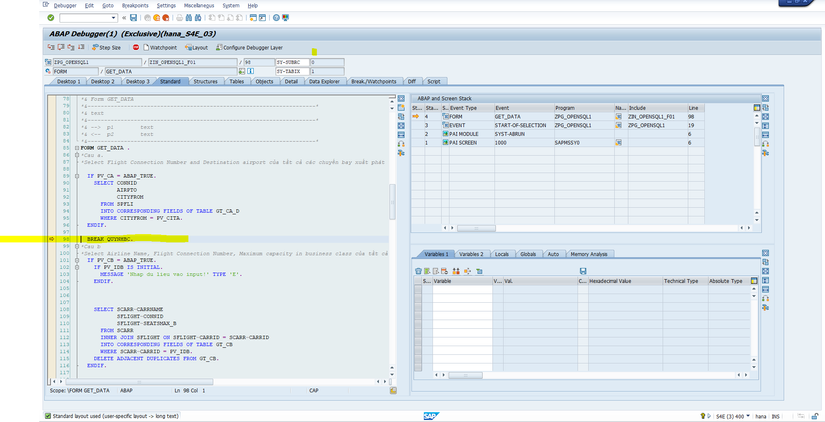
Task: Click the first empty Variable name field
Action: point(460,291)
